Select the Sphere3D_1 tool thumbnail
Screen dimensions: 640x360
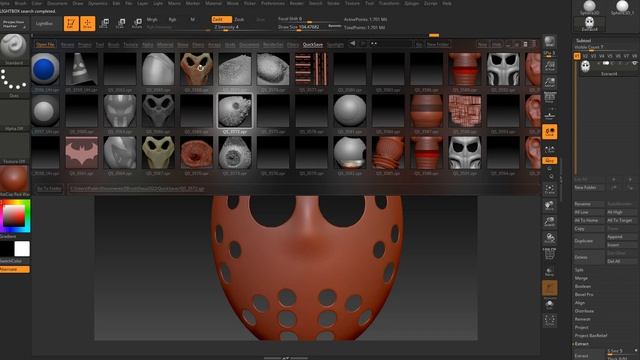[x=622, y=8]
